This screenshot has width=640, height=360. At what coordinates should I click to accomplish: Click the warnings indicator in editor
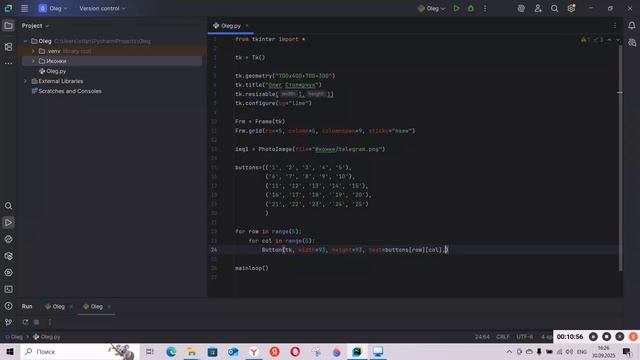[591, 40]
